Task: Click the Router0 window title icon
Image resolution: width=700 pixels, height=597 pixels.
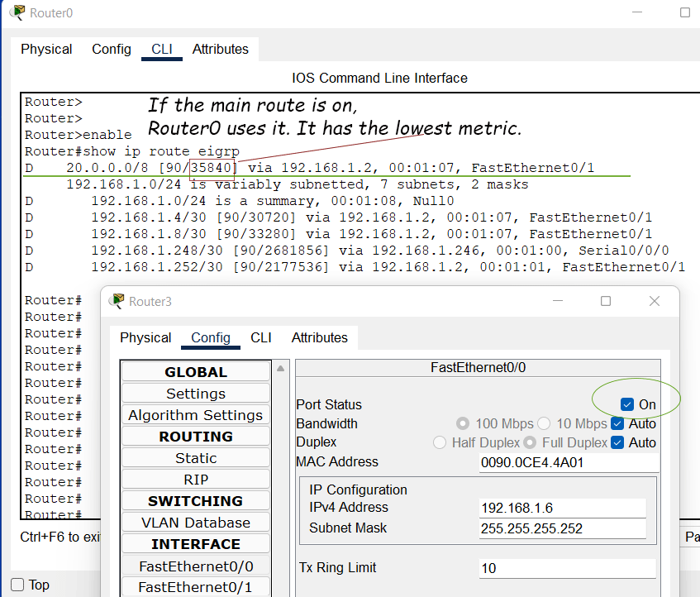Action: (17, 12)
